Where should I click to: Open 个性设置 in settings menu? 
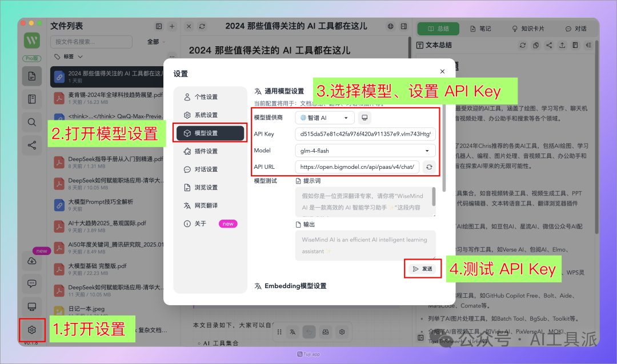point(210,96)
